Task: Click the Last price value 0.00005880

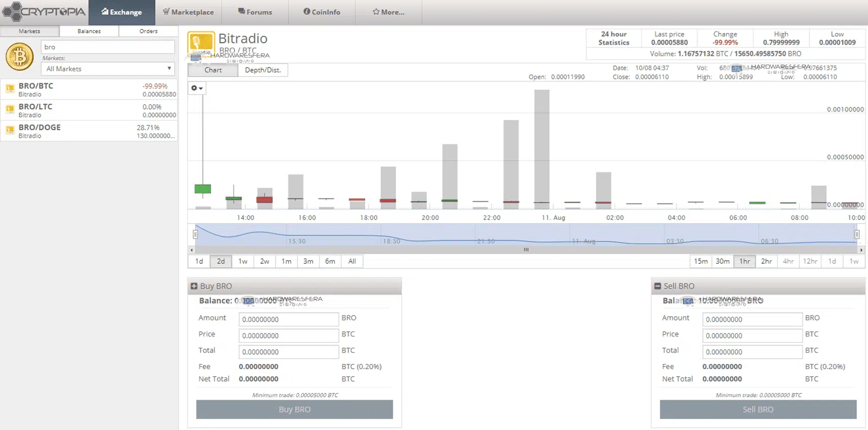Action: pos(669,43)
